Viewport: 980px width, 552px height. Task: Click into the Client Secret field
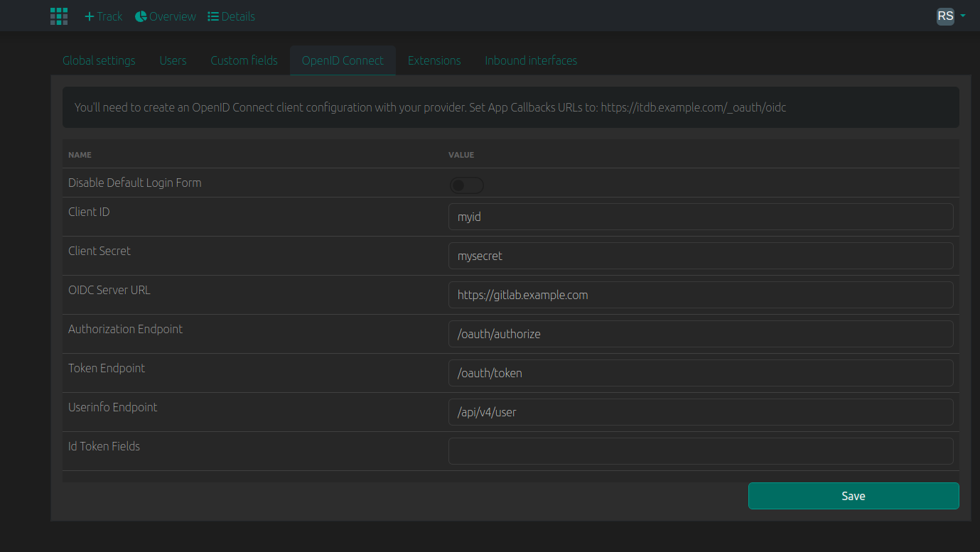[701, 256]
